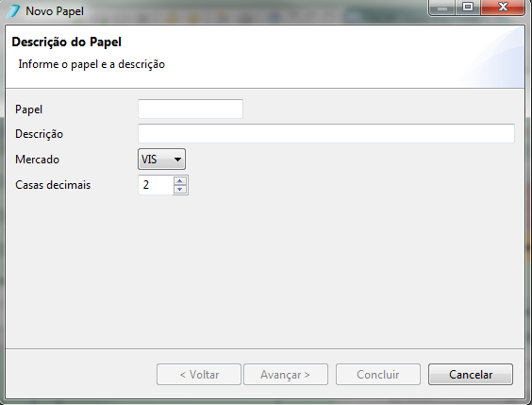Minimize the Novo Papel window
The width and height of the screenshot is (532, 405).
click(x=442, y=8)
